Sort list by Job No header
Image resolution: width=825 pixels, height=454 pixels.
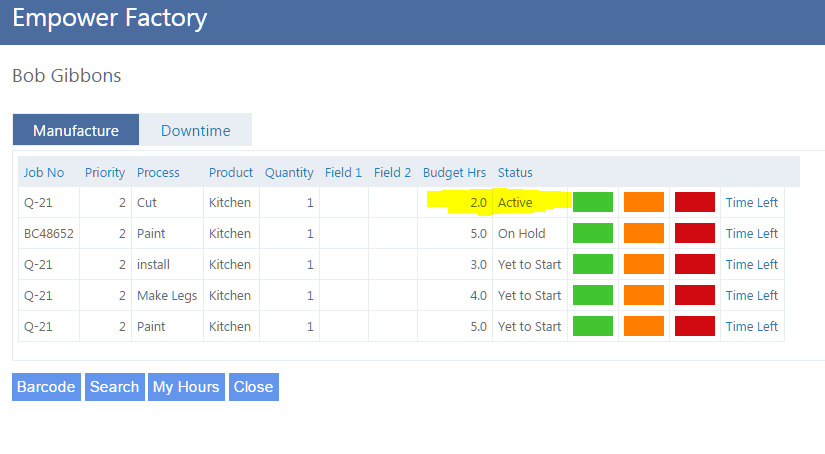(x=44, y=172)
